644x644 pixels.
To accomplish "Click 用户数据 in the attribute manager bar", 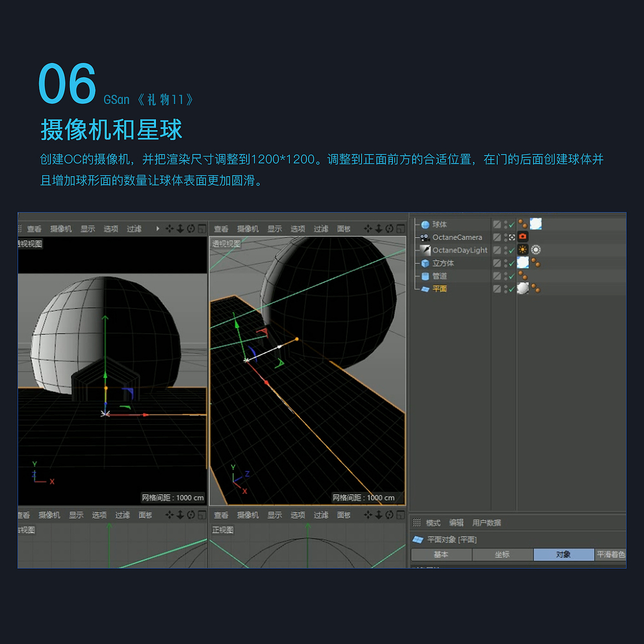I will pyautogui.click(x=487, y=522).
